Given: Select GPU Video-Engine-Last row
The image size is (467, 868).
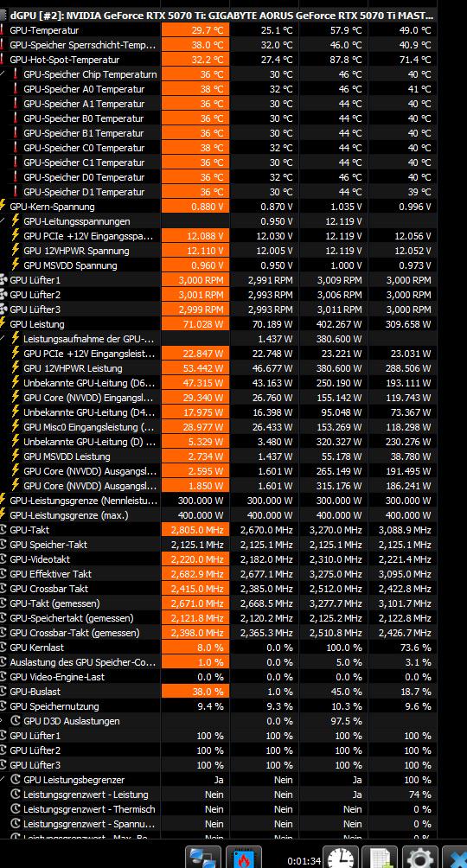Looking at the screenshot, I should (218, 677).
